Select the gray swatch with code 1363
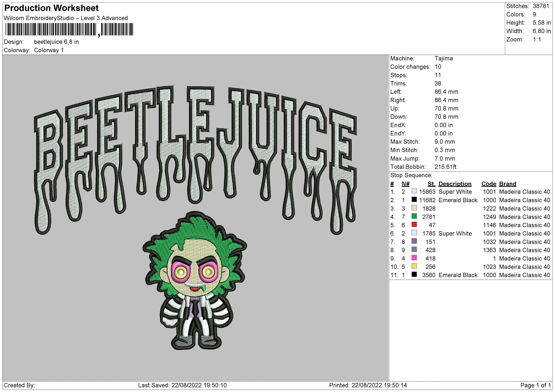 [x=414, y=249]
